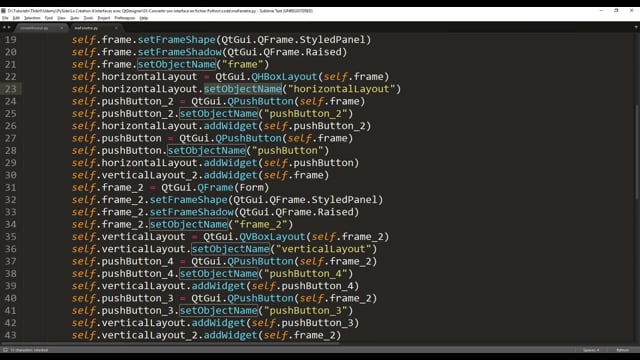Toggle the side bar icon in status bar

point(5,350)
